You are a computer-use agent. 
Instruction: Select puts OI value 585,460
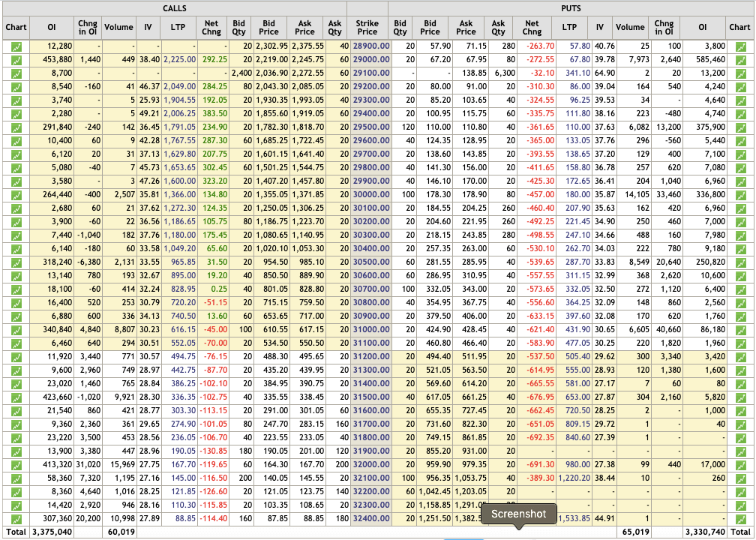(709, 60)
